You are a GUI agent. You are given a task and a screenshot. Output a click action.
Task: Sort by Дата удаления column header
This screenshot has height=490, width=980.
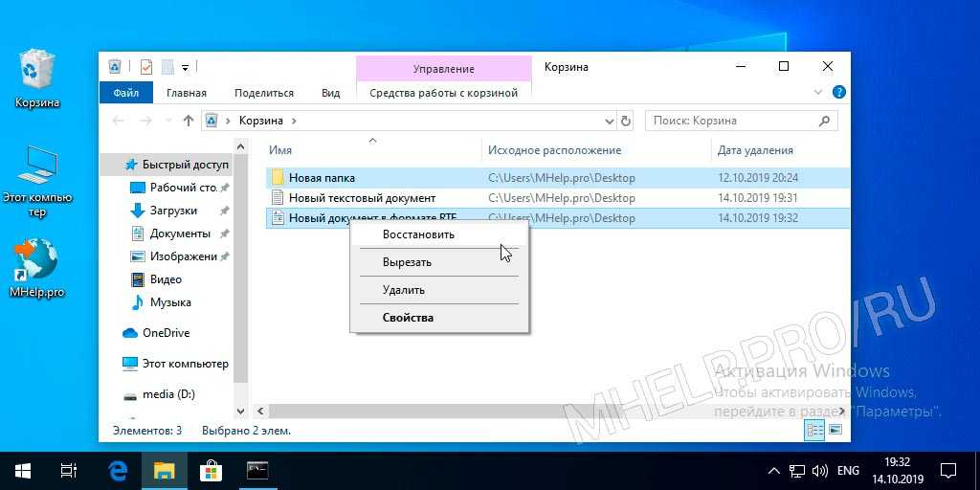pos(755,150)
